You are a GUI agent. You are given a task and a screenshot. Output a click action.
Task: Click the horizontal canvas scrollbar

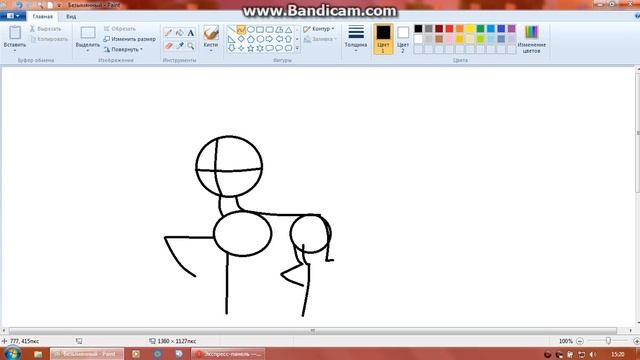point(313,331)
